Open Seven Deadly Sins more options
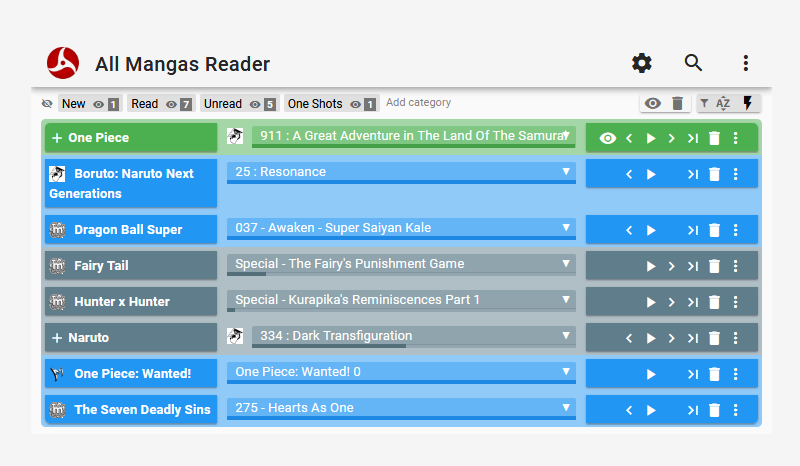 tap(735, 410)
